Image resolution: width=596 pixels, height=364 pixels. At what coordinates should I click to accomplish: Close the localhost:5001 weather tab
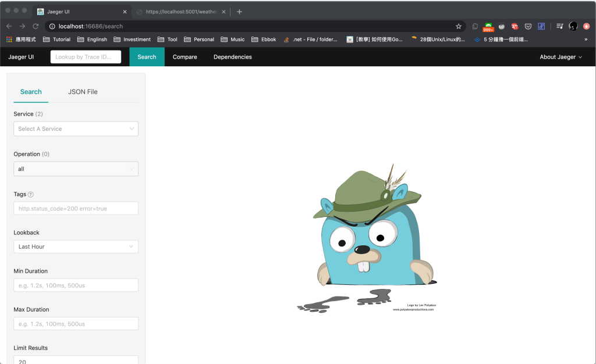[x=223, y=12]
